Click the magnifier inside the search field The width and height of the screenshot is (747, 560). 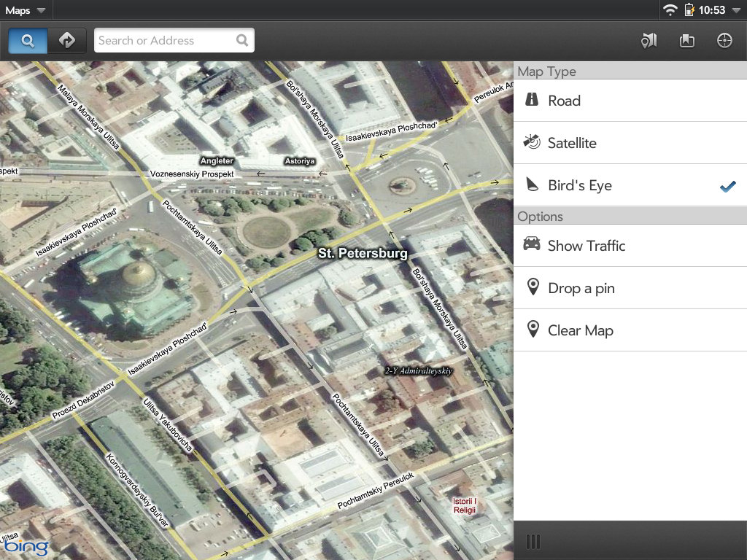pos(242,41)
